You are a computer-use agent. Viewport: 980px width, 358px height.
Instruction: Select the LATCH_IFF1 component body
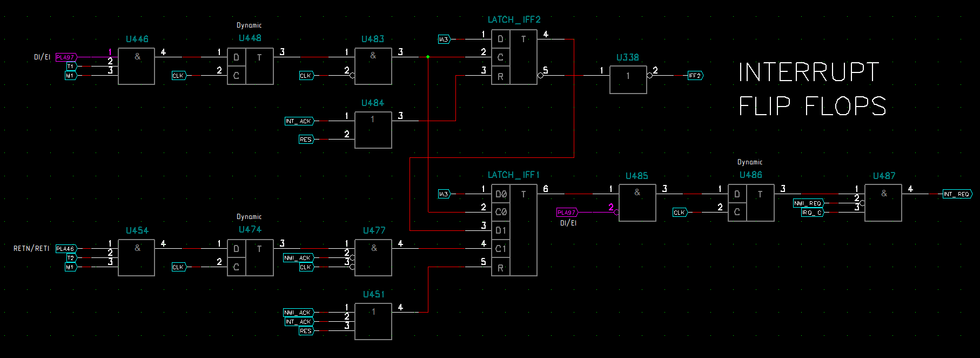(x=514, y=230)
